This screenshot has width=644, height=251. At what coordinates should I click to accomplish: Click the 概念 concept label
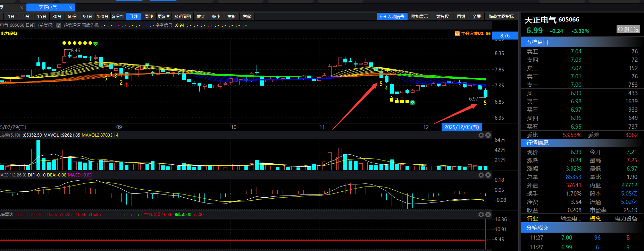tap(595, 218)
